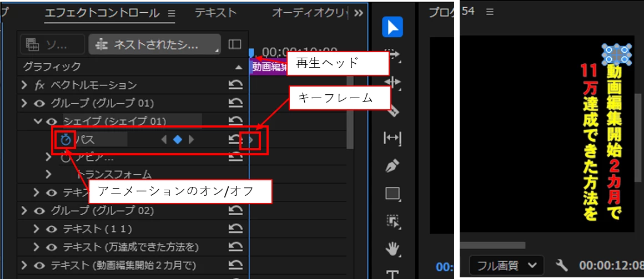
Task: Open フル画質 playback resolution dropdown
Action: (506, 266)
